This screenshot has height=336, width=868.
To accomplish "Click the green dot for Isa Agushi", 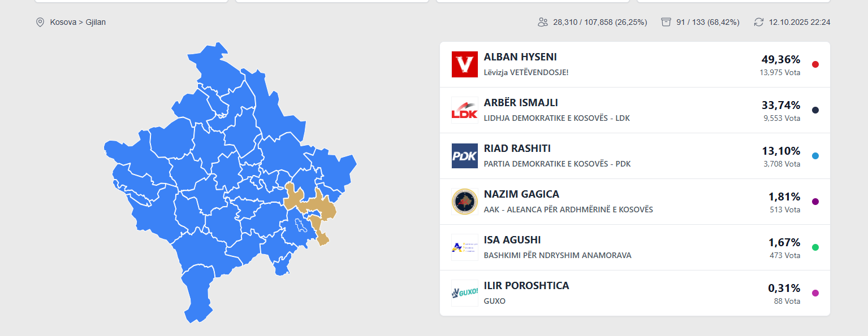I will 815,247.
